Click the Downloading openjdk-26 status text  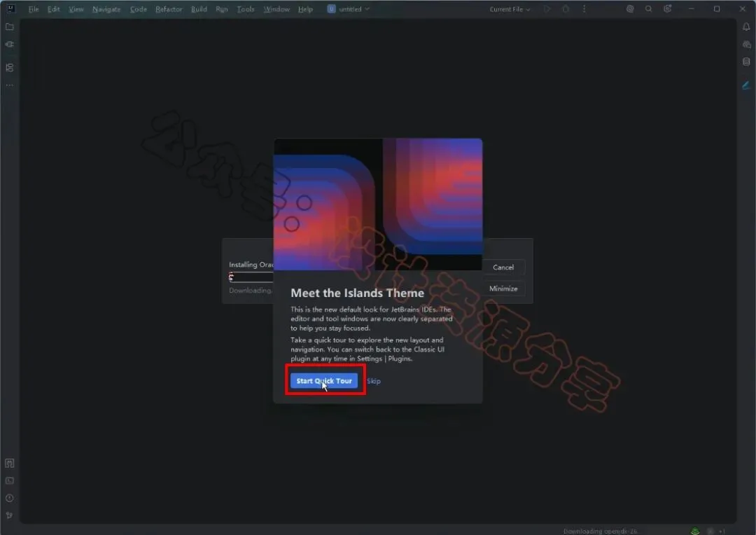point(601,531)
